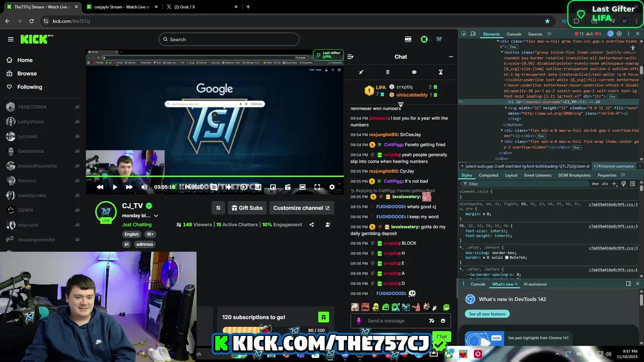Show more DevTools tabs chevron
The height and width of the screenshot is (362, 644).
(549, 34)
